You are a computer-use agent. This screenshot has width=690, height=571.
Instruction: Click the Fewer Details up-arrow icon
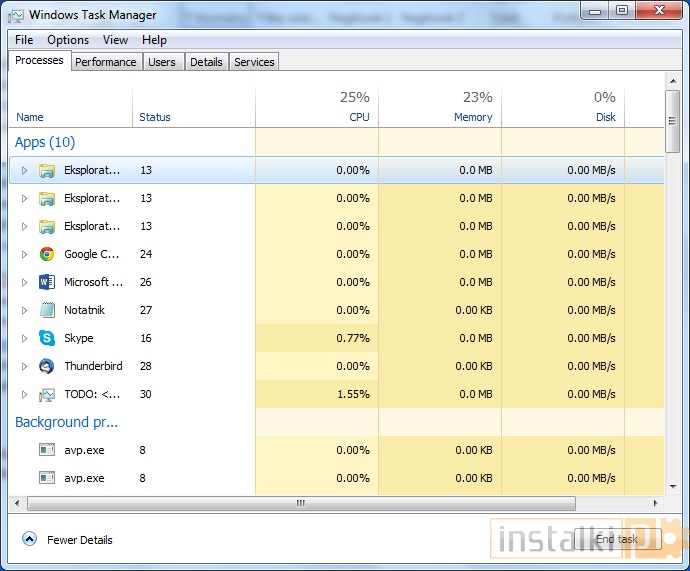[x=29, y=539]
